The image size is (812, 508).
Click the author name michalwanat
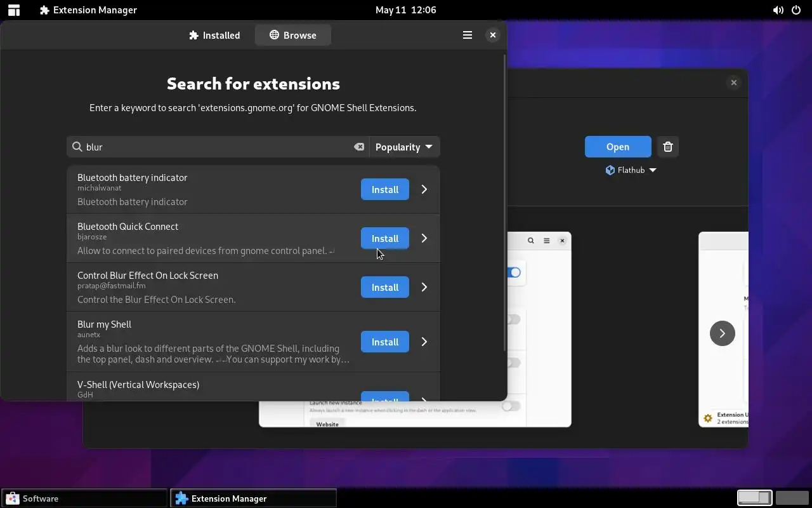(x=99, y=188)
